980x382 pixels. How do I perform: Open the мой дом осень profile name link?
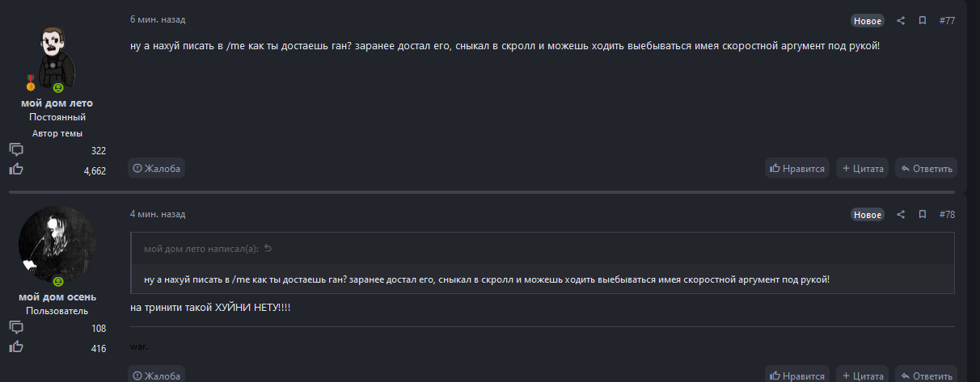[x=57, y=296]
